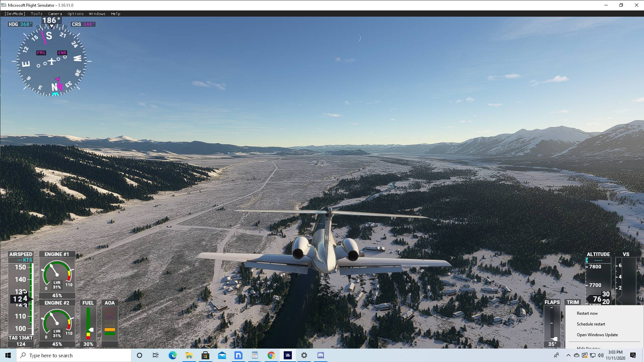Show hidden system tray icons

(568, 355)
